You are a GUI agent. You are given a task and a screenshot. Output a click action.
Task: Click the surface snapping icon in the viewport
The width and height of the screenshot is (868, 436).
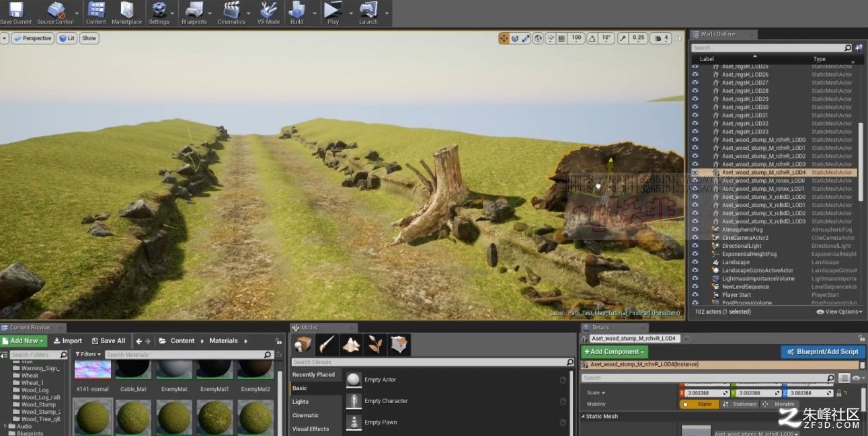[549, 38]
